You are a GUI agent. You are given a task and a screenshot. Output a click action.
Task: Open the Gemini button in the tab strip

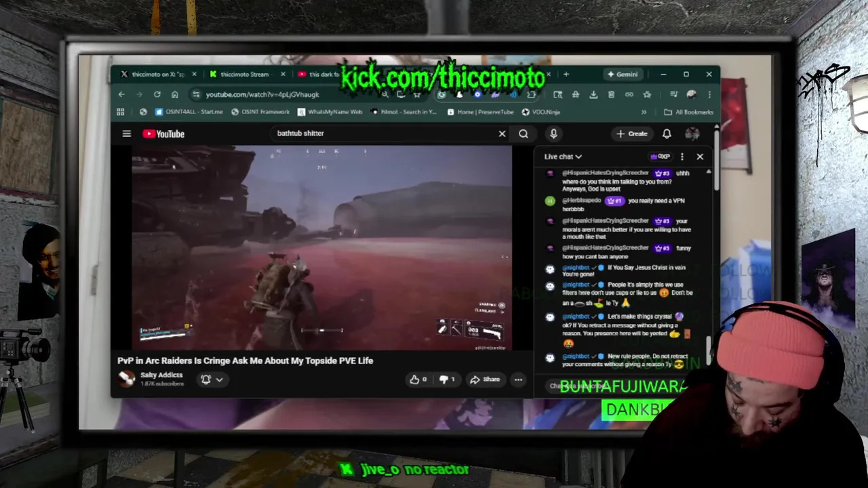tap(622, 74)
